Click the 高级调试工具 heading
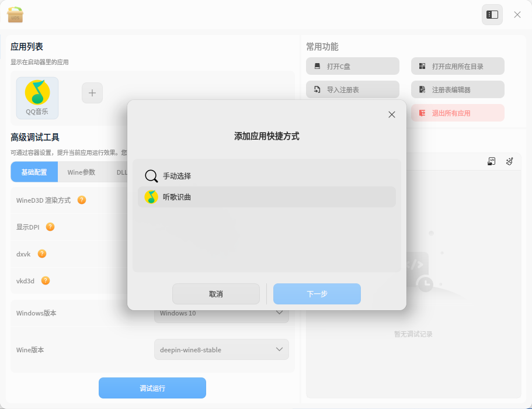 [x=35, y=137]
